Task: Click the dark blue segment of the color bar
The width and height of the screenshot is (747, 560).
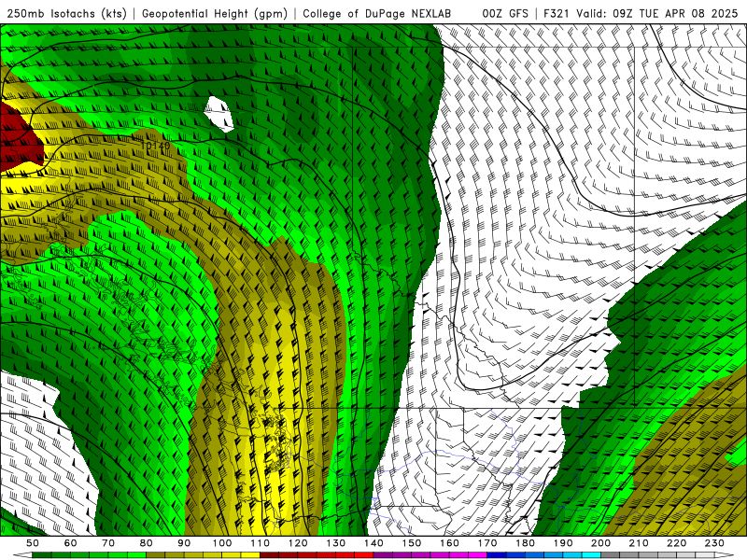Action: [x=497, y=555]
